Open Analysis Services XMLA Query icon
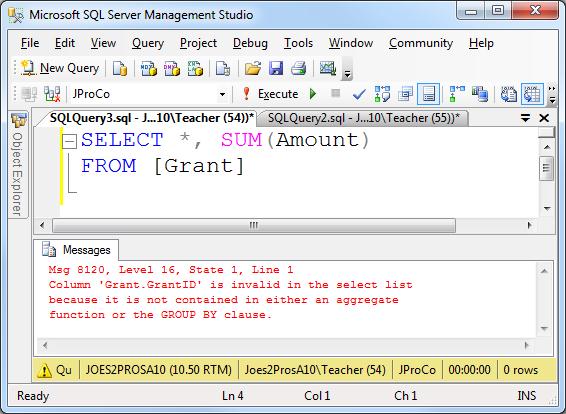This screenshot has height=414, width=566. [195, 68]
